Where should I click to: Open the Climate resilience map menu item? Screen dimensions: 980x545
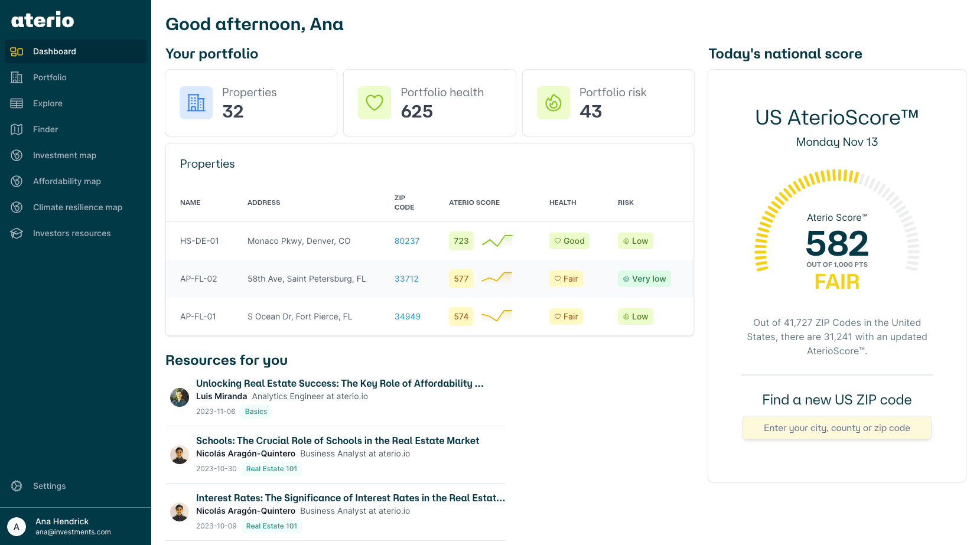click(x=77, y=207)
